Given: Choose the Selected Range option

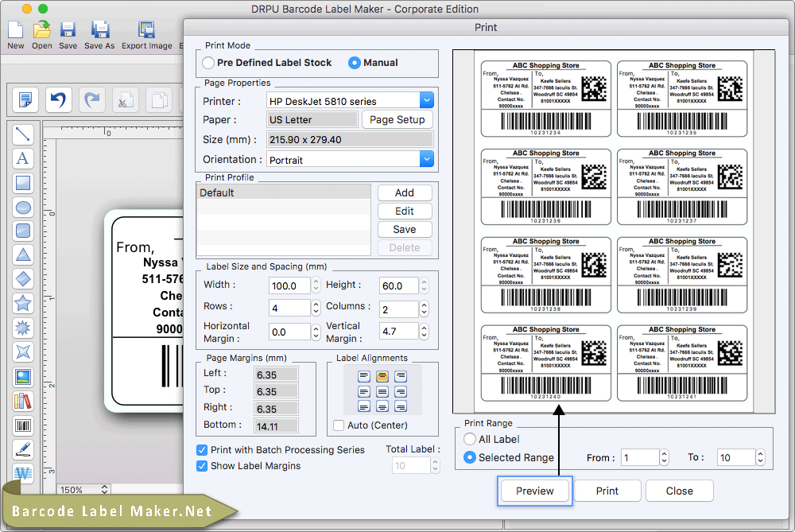Looking at the screenshot, I should click(470, 457).
